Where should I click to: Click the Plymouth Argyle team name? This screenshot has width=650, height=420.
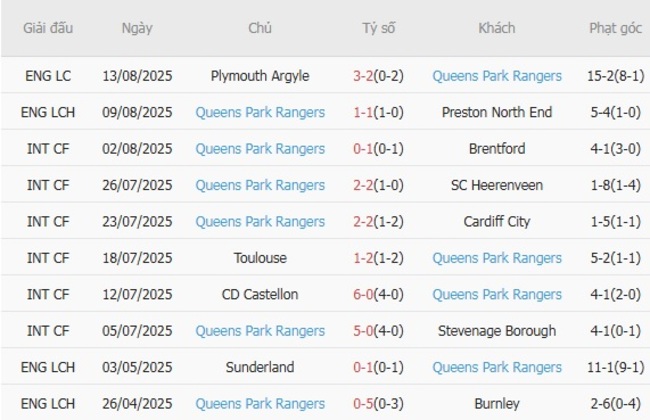click(260, 76)
